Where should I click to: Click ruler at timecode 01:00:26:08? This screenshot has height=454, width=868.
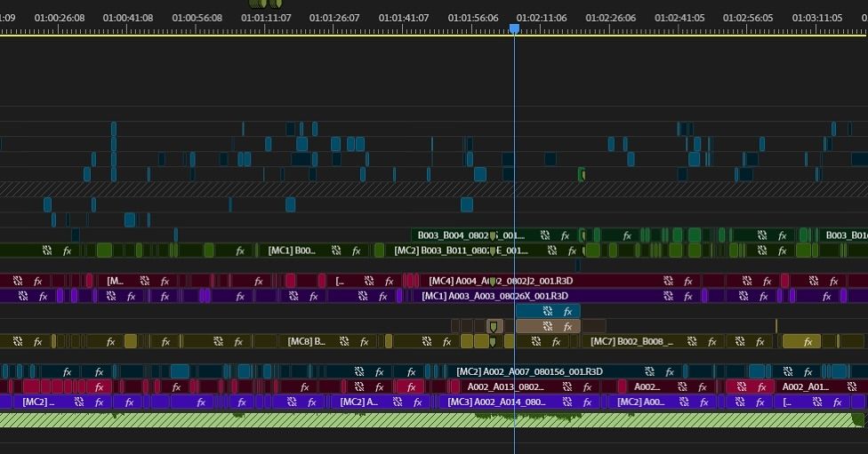60,19
